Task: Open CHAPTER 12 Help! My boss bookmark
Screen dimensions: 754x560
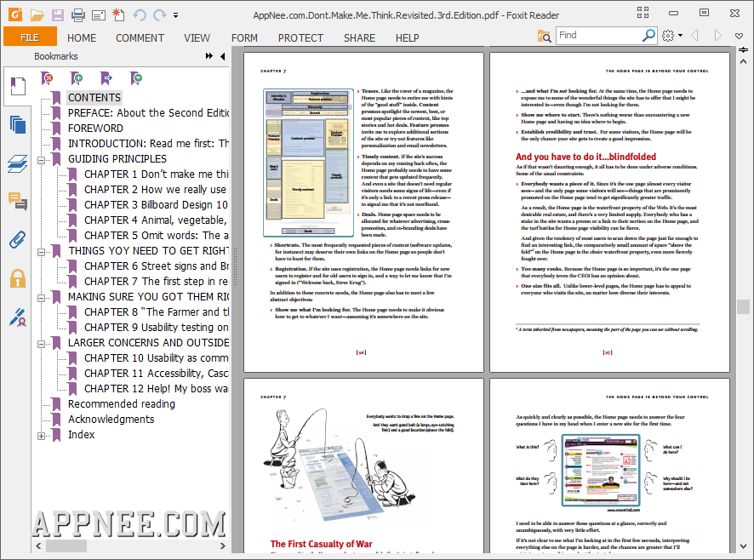Action: 156,389
